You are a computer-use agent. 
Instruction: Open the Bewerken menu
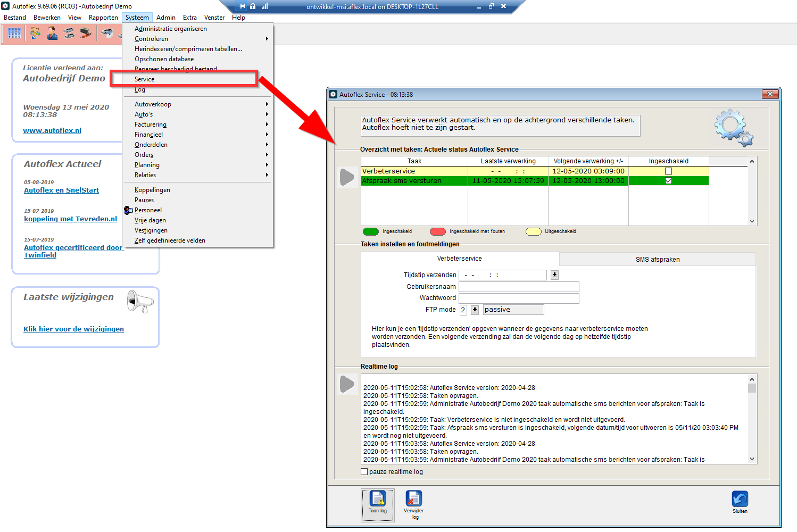[x=47, y=18]
